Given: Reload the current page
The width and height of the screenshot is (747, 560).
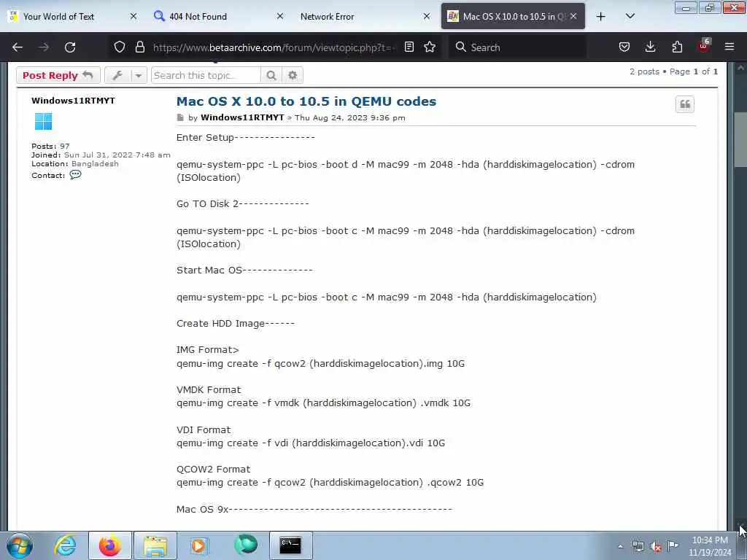Looking at the screenshot, I should tap(70, 47).
